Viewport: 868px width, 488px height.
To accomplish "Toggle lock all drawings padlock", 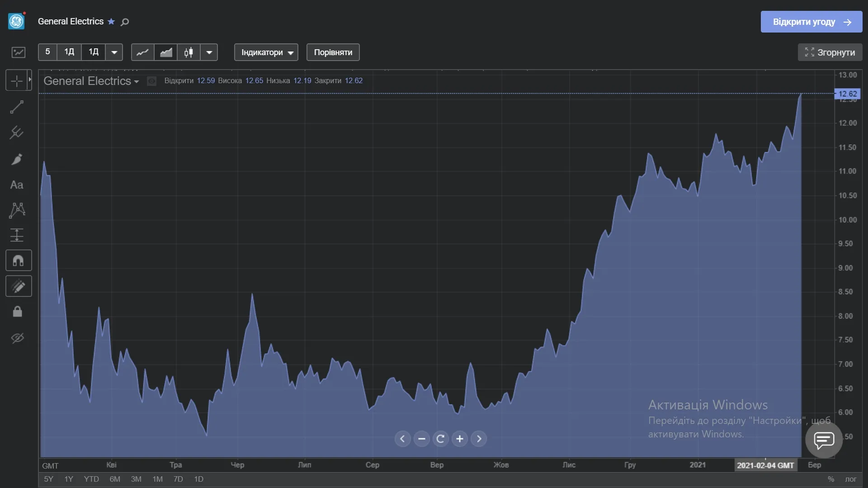I will coord(18,312).
